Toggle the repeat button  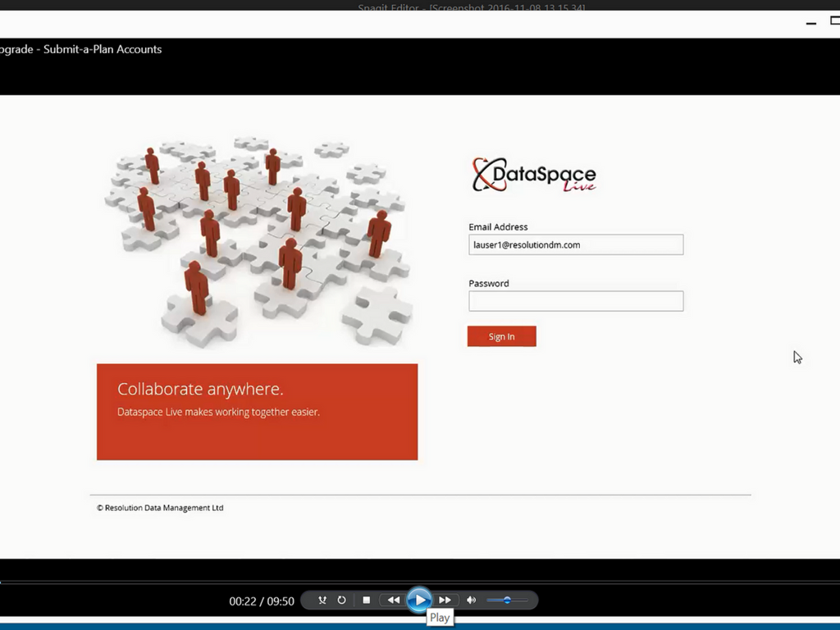pyautogui.click(x=341, y=600)
